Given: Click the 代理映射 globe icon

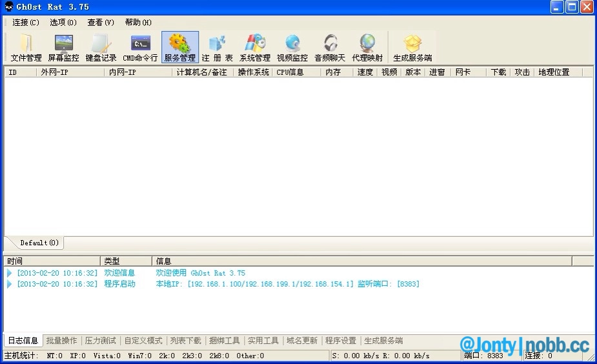Looking at the screenshot, I should [x=367, y=48].
